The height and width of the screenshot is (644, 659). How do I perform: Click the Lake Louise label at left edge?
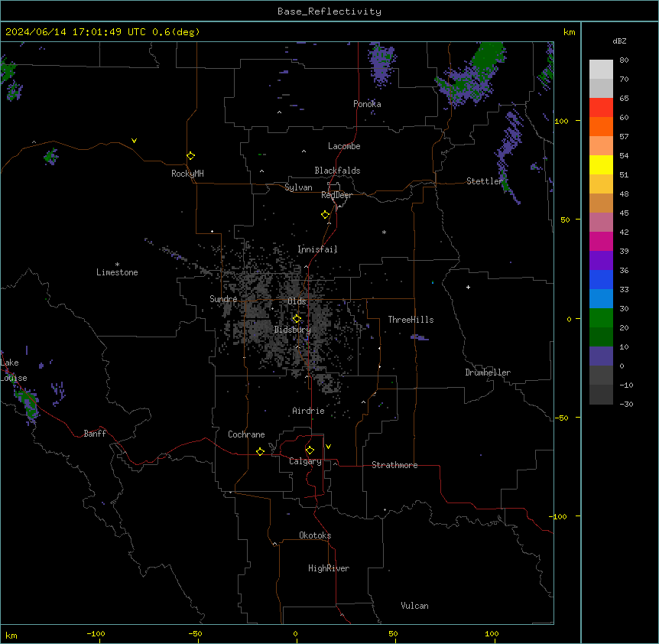[12, 370]
